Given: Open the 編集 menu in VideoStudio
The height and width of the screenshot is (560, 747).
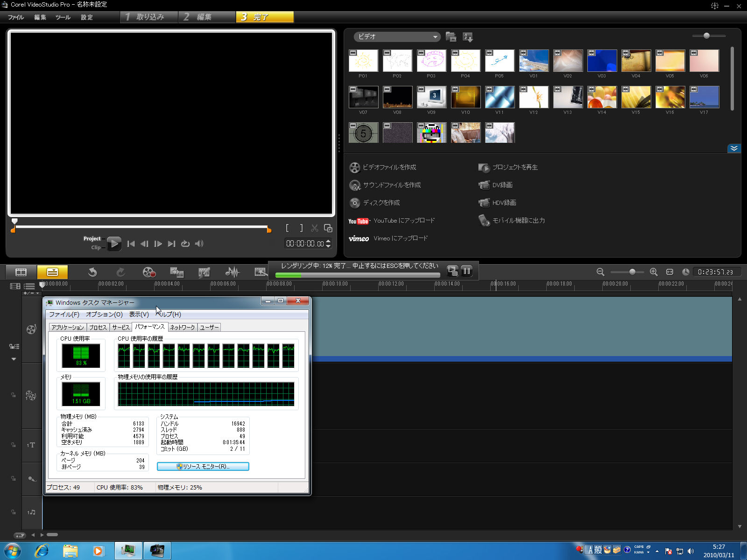Looking at the screenshot, I should pos(40,17).
